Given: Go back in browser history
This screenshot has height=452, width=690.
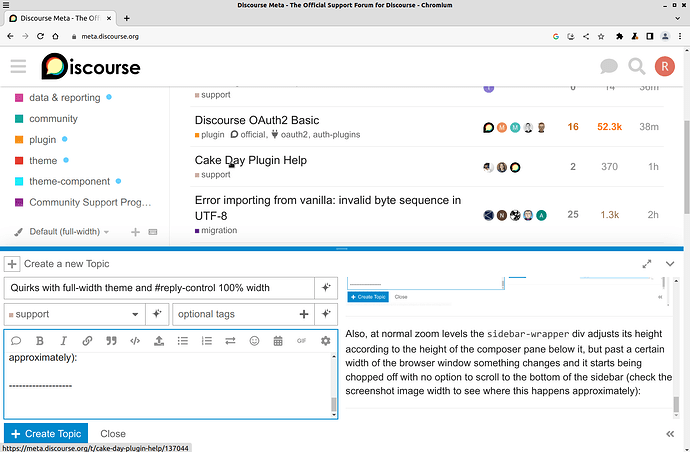Looking at the screenshot, I should (11, 37).
